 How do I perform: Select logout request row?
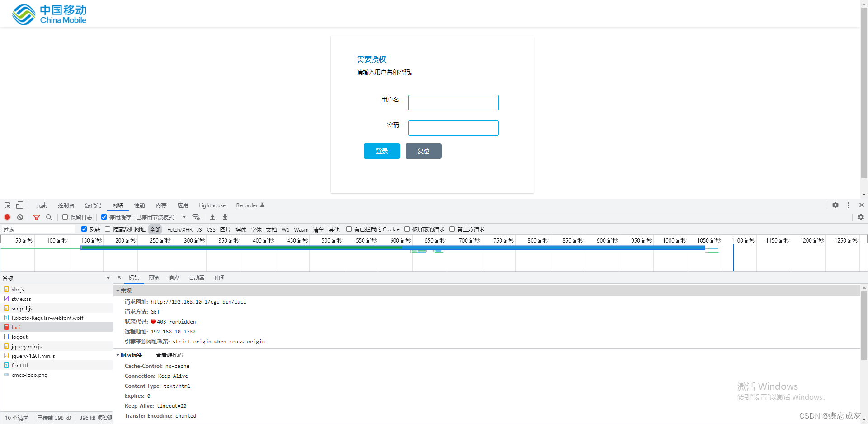(57, 337)
